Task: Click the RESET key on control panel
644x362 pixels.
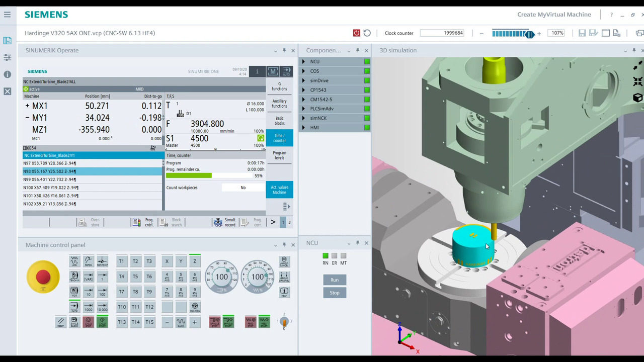Action: [x=61, y=322]
